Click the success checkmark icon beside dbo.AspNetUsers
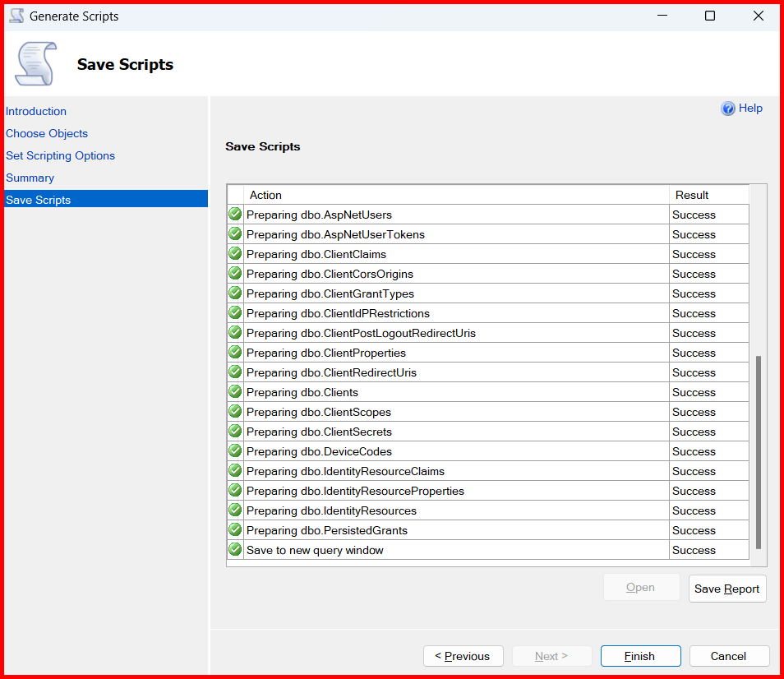 pyautogui.click(x=235, y=215)
